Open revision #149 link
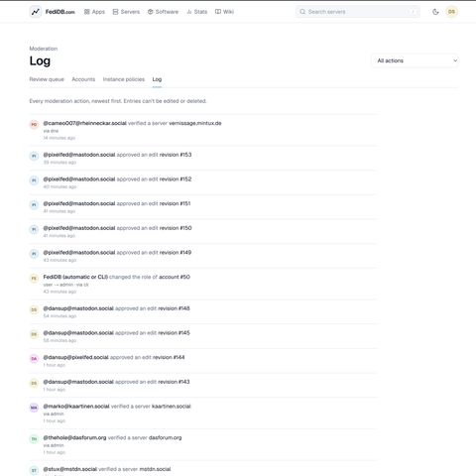The width and height of the screenshot is (476, 476). pyautogui.click(x=176, y=253)
